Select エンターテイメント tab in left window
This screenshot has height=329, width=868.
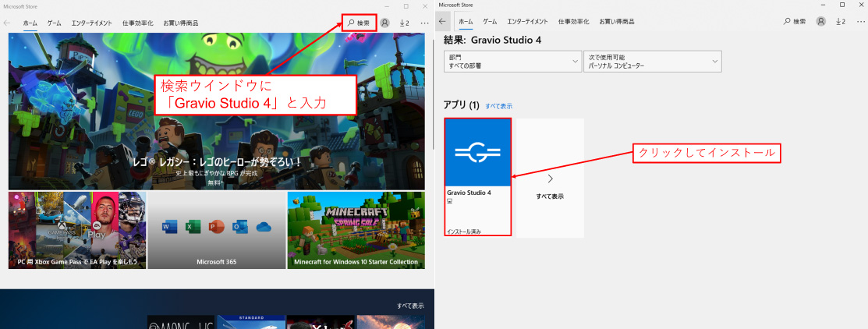pyautogui.click(x=92, y=23)
